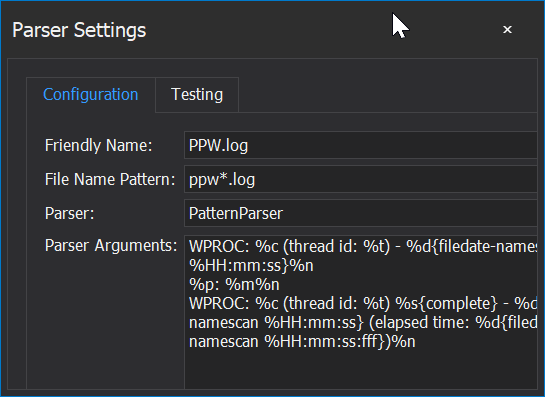This screenshot has width=545, height=397.
Task: Click the line containing (elapsed time:
Action: click(363, 323)
